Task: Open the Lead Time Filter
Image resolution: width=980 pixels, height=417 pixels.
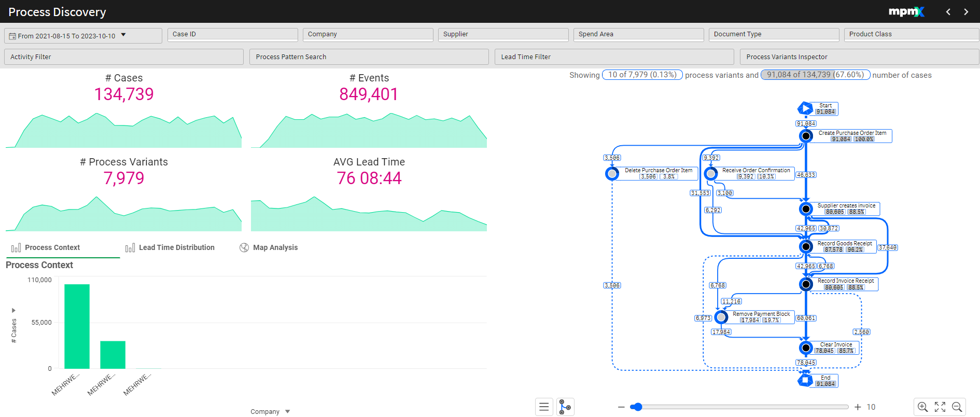Action: tap(614, 57)
